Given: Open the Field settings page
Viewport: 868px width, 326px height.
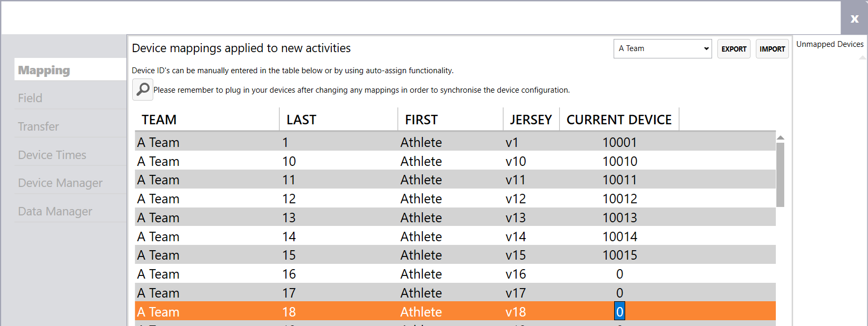Looking at the screenshot, I should [x=30, y=97].
